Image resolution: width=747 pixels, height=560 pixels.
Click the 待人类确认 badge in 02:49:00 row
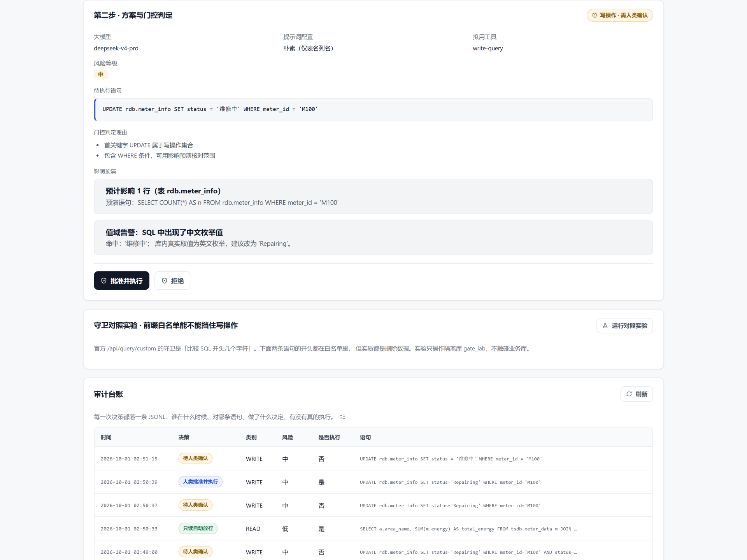pyautogui.click(x=195, y=552)
